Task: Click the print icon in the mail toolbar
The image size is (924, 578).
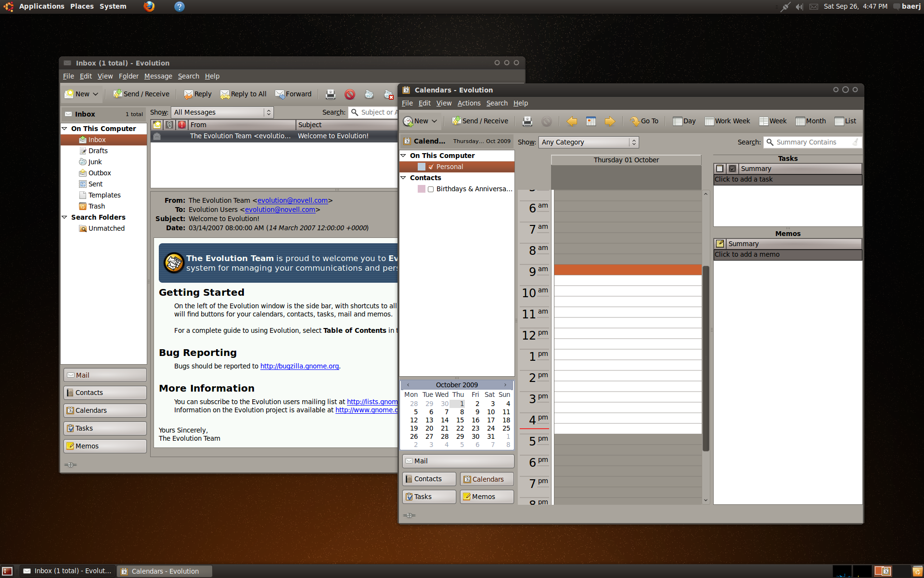Action: pyautogui.click(x=331, y=94)
